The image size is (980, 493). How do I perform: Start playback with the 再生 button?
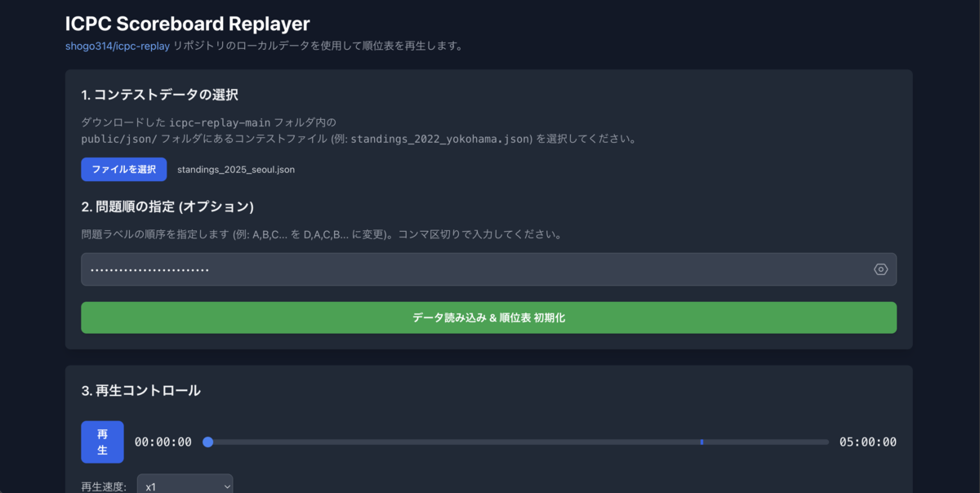[x=102, y=442]
